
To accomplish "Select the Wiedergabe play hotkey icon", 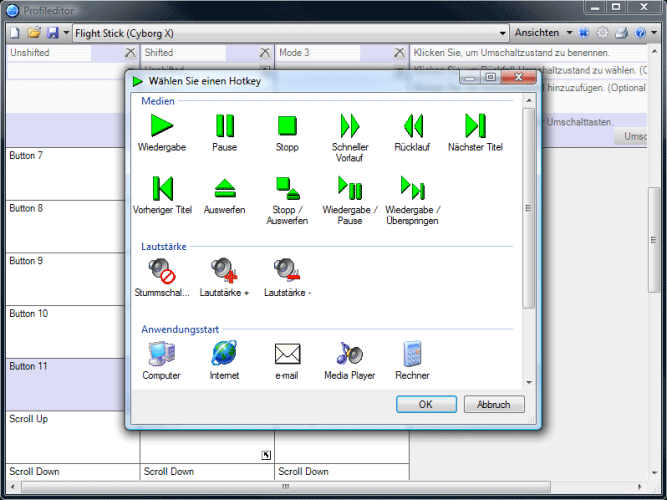I will 161,126.
